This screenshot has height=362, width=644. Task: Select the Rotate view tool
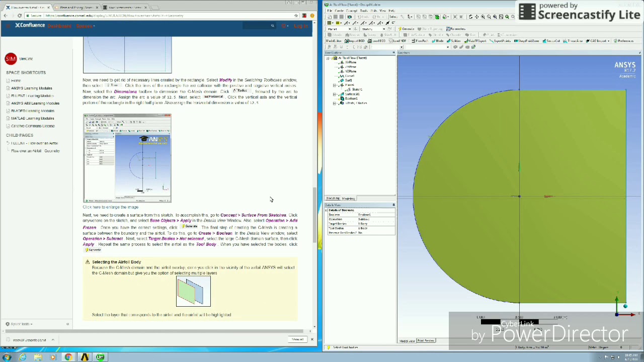(x=470, y=17)
